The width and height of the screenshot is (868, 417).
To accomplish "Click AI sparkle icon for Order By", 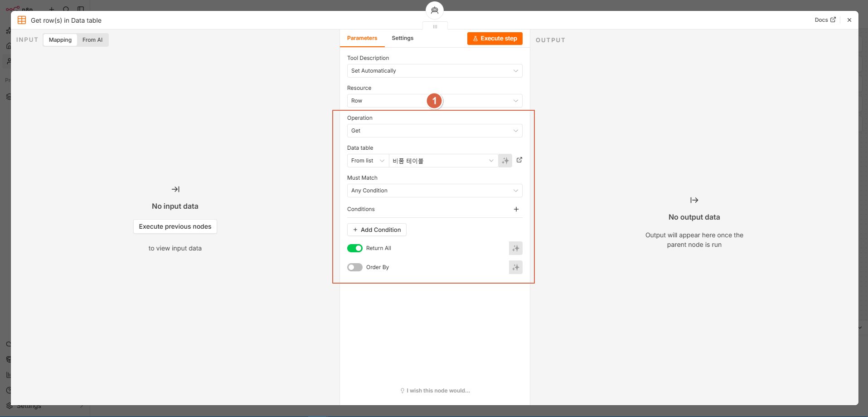I will tap(516, 267).
